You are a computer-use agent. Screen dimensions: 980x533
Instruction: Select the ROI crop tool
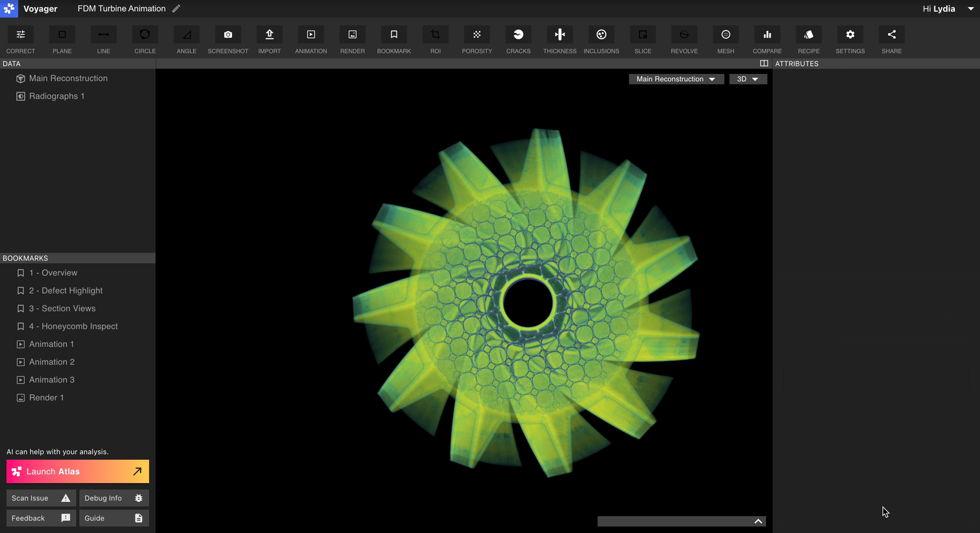(x=436, y=35)
